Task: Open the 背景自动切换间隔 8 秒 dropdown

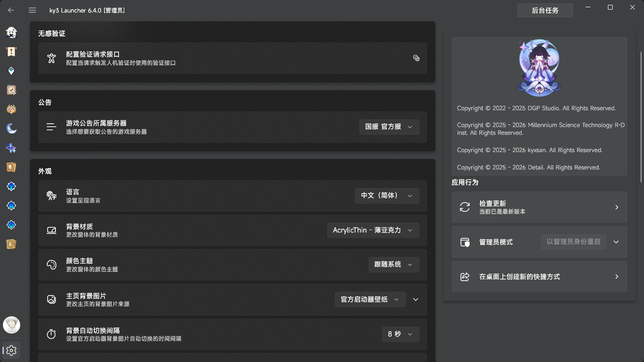Action: click(400, 334)
